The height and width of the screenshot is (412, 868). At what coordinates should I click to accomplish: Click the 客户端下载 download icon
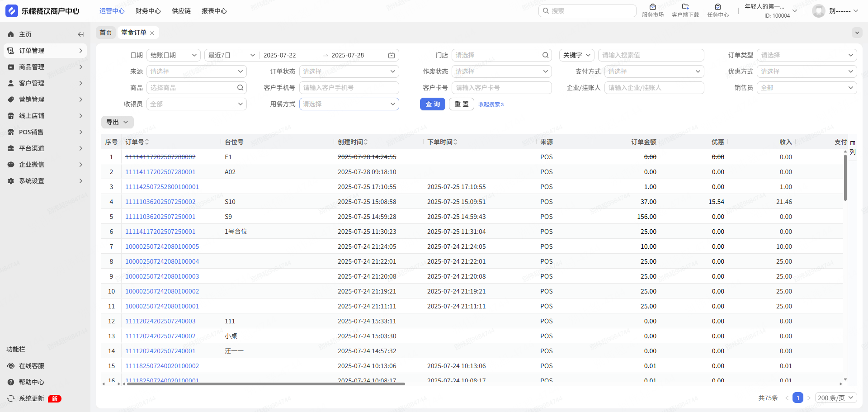click(685, 7)
